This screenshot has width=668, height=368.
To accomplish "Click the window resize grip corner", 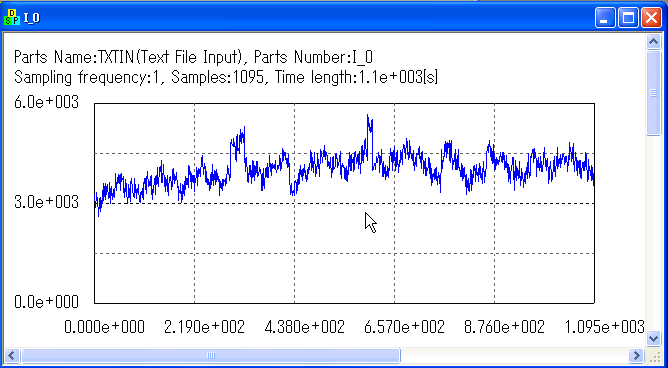I will (x=654, y=356).
